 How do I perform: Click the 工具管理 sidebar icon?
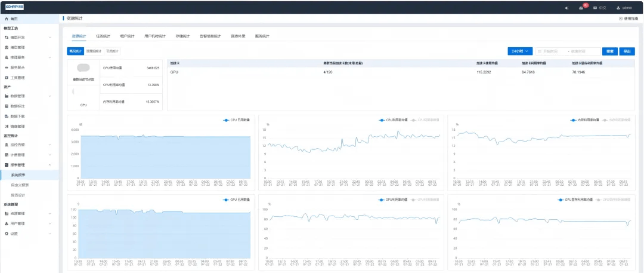pyautogui.click(x=7, y=78)
